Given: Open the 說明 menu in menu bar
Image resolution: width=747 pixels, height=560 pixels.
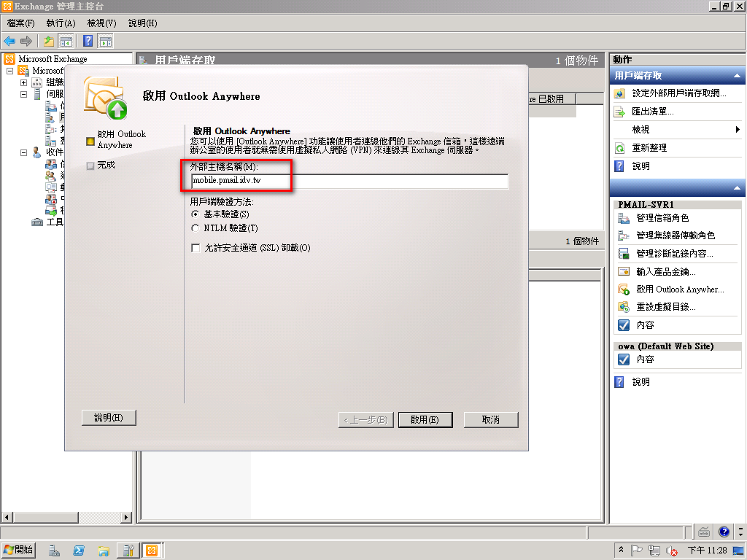Looking at the screenshot, I should pyautogui.click(x=143, y=23).
